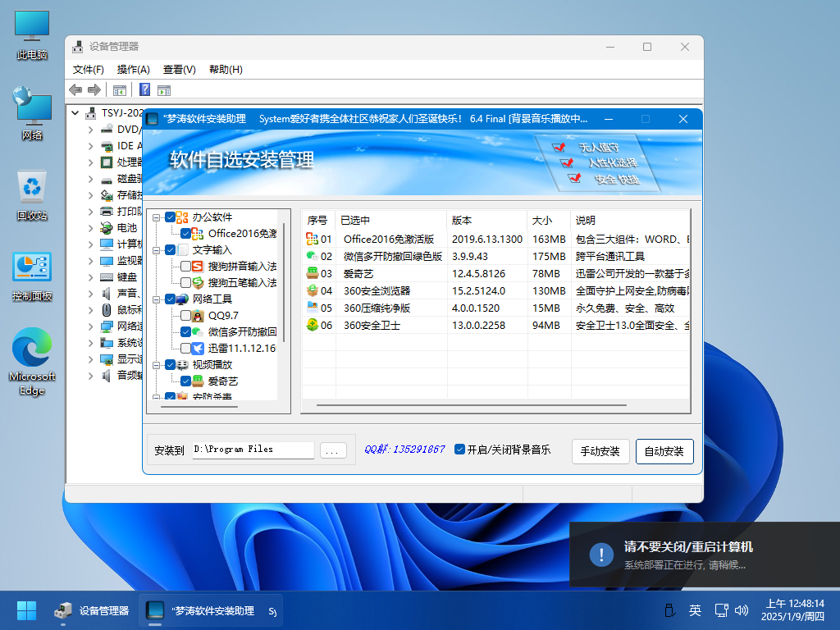Image resolution: width=840 pixels, height=630 pixels.
Task: Uncheck the 爱奇艺 checkbox in the tree
Action: (186, 381)
